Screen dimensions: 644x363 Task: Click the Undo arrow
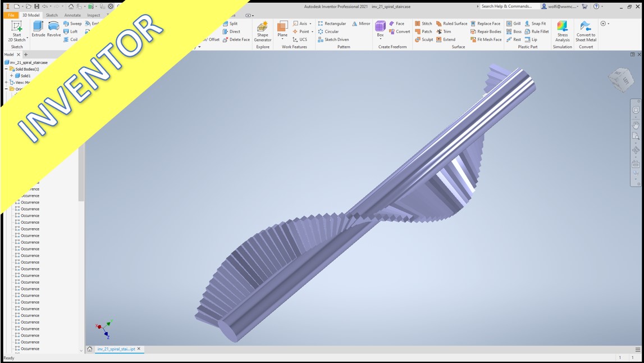45,6
